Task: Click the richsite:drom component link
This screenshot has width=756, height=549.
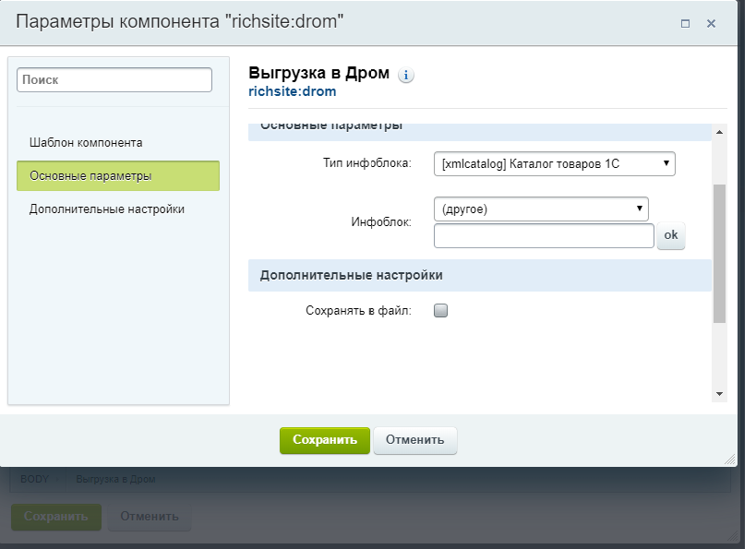Action: 291,90
